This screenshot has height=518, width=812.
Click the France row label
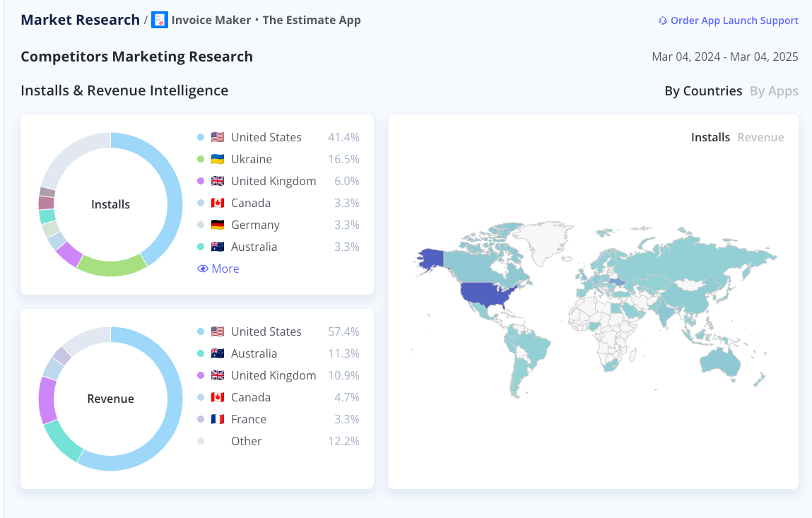[x=249, y=419]
